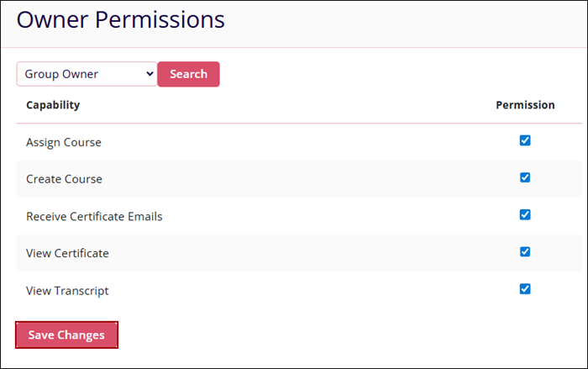This screenshot has width=588, height=369.
Task: Click the Search button
Action: [188, 74]
